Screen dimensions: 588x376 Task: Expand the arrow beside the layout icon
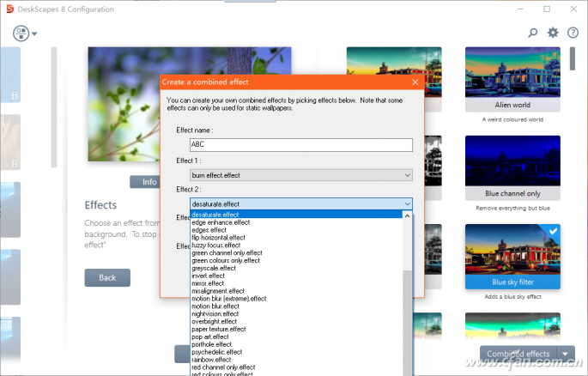pos(34,33)
